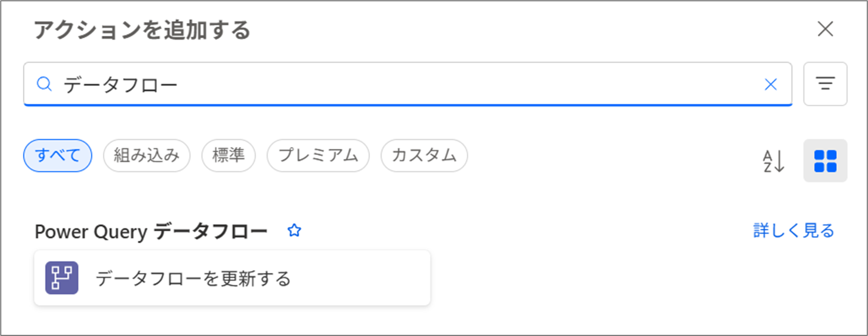
Task: Click the アクションを追加する title text
Action: click(x=142, y=29)
